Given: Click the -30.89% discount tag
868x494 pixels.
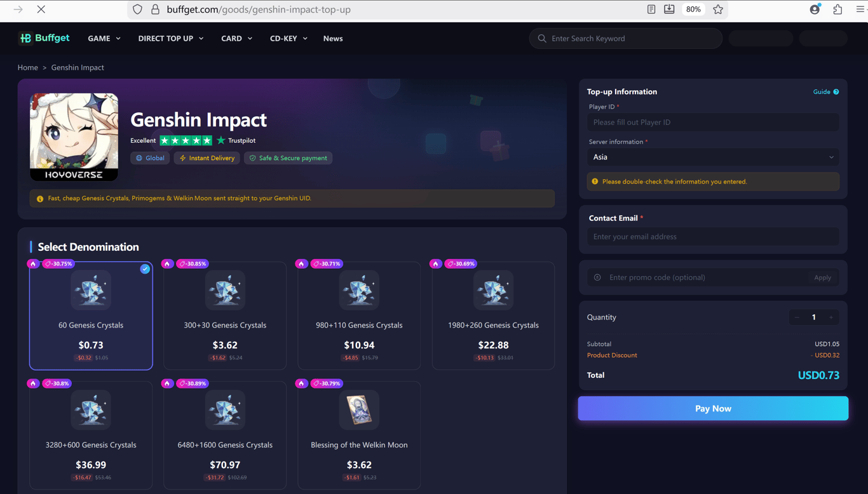Looking at the screenshot, I should coord(193,384).
